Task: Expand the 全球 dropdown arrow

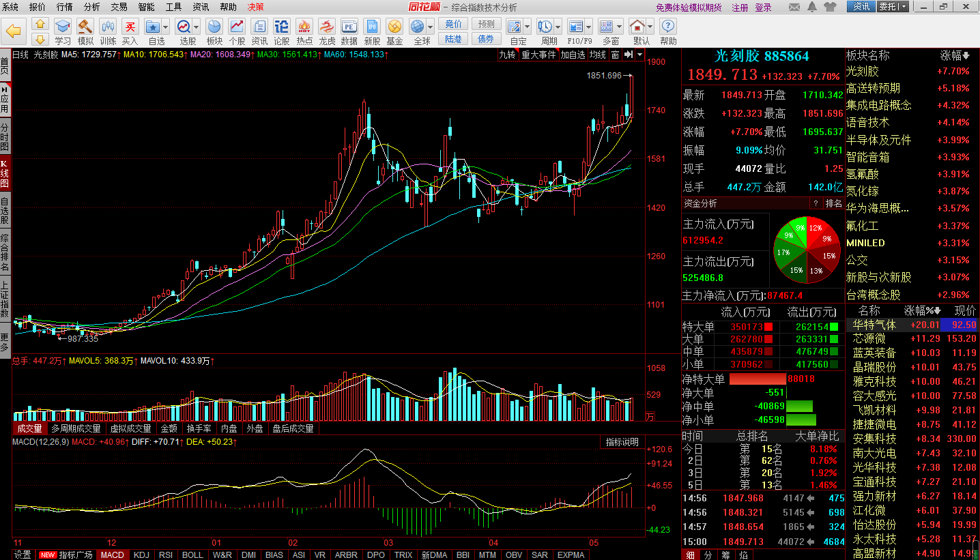Action: click(431, 27)
